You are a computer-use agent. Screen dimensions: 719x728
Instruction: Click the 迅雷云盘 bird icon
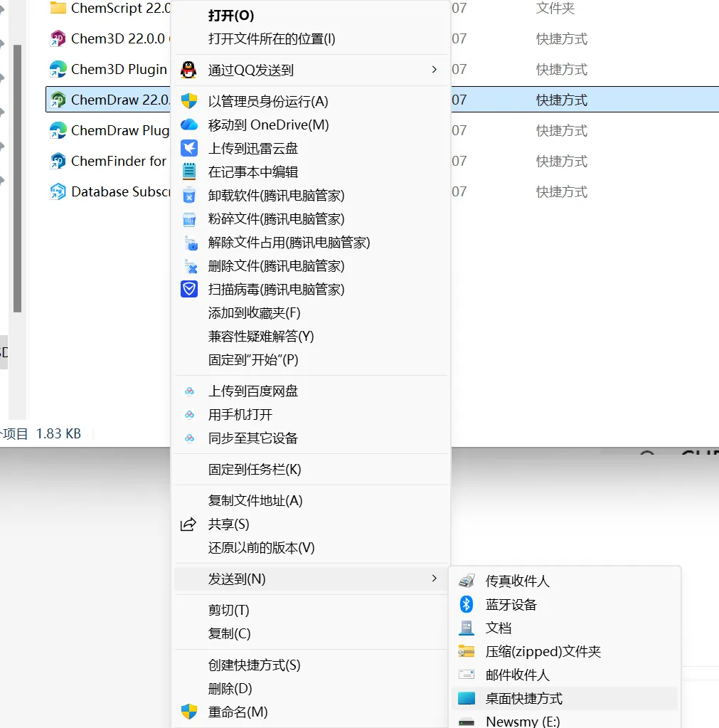click(188, 148)
